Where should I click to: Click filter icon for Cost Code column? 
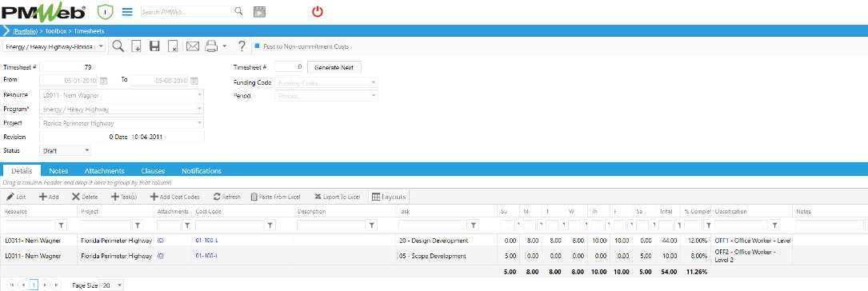[x=270, y=225]
